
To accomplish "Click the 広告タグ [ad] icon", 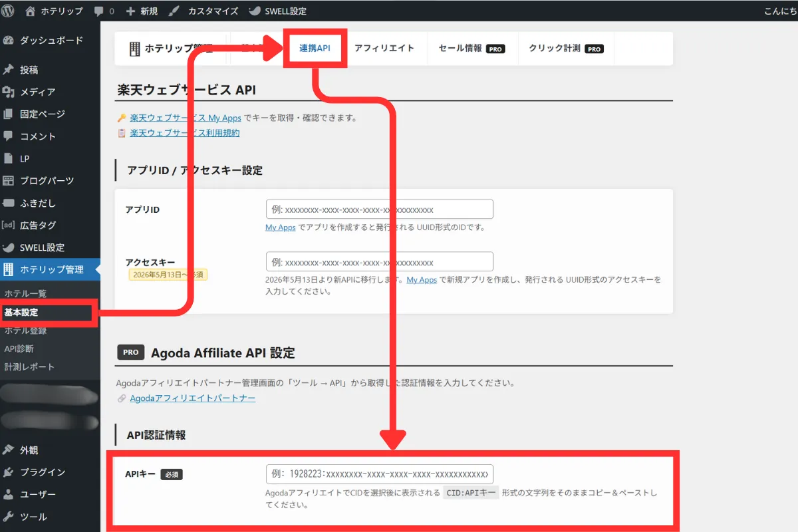I will 9,225.
